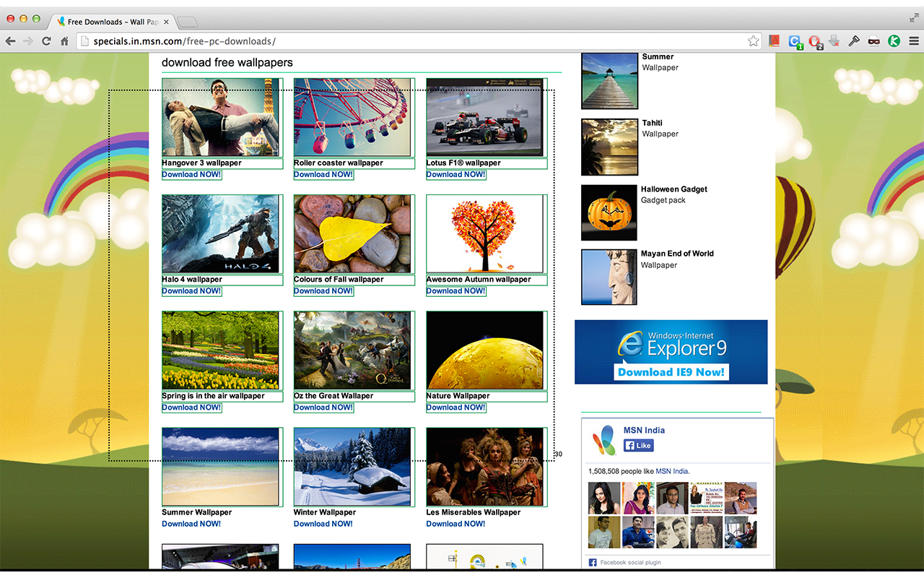Download the Halo 4 wallpaper
Viewport: 924px width, 578px height.
click(x=191, y=290)
